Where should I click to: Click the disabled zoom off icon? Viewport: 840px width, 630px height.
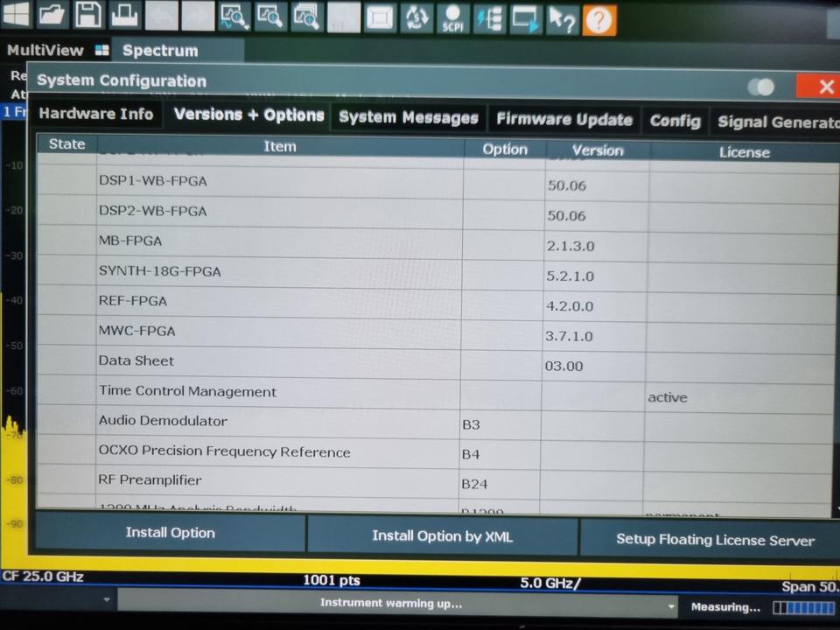pyautogui.click(x=343, y=18)
